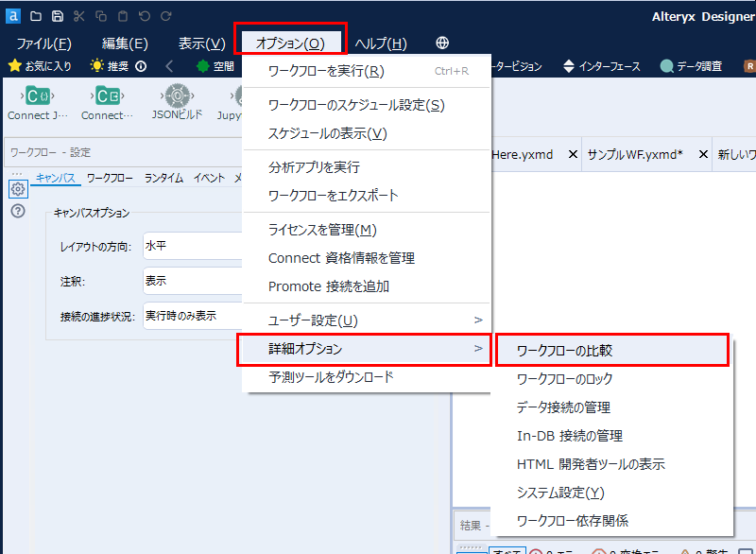Choose ワークフローの比較 from the submenu
756x554 pixels.
[611, 350]
